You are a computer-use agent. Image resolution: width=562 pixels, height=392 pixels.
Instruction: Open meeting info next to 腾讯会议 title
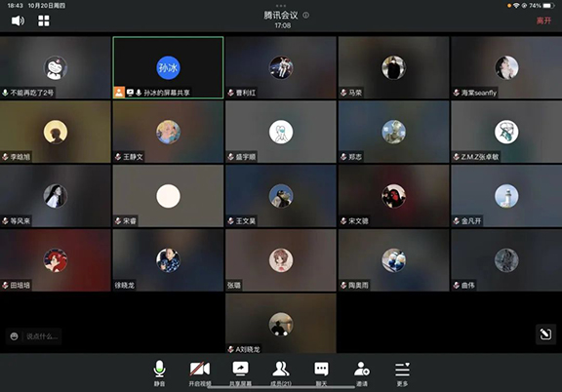point(305,15)
